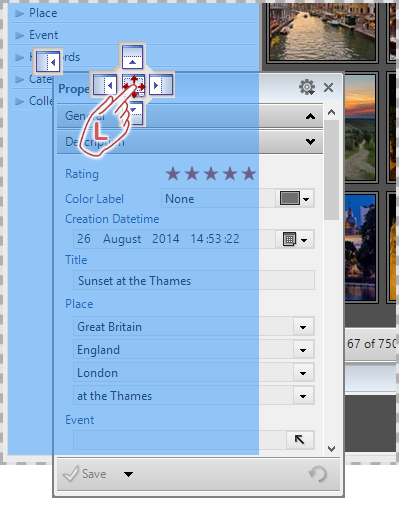Set rating to one star

(173, 174)
